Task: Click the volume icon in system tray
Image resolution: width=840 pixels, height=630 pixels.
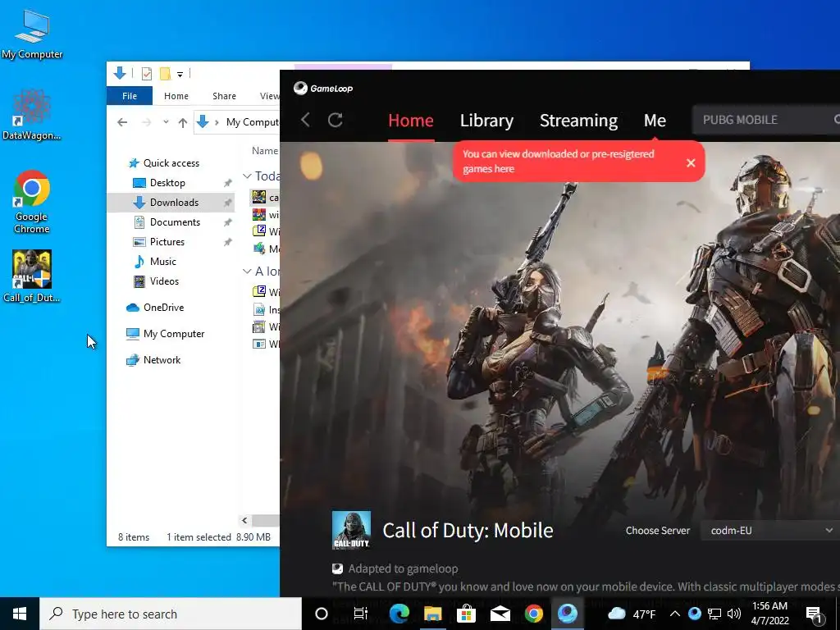Action: tap(734, 614)
